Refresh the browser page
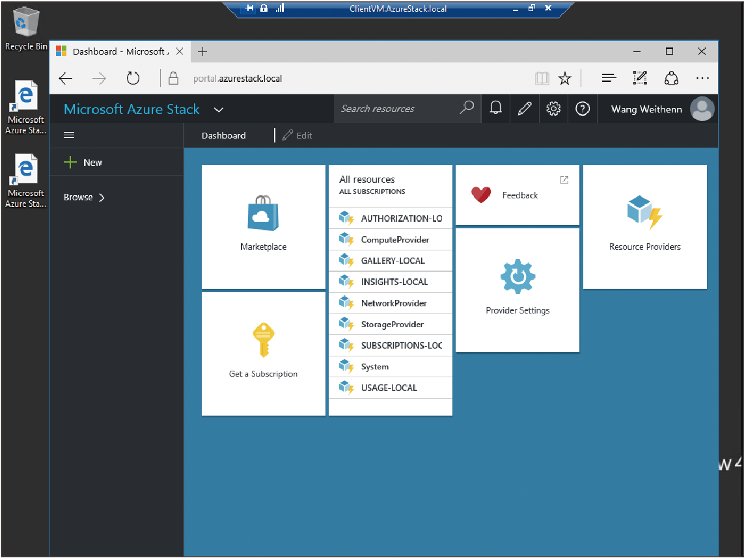 pyautogui.click(x=133, y=78)
